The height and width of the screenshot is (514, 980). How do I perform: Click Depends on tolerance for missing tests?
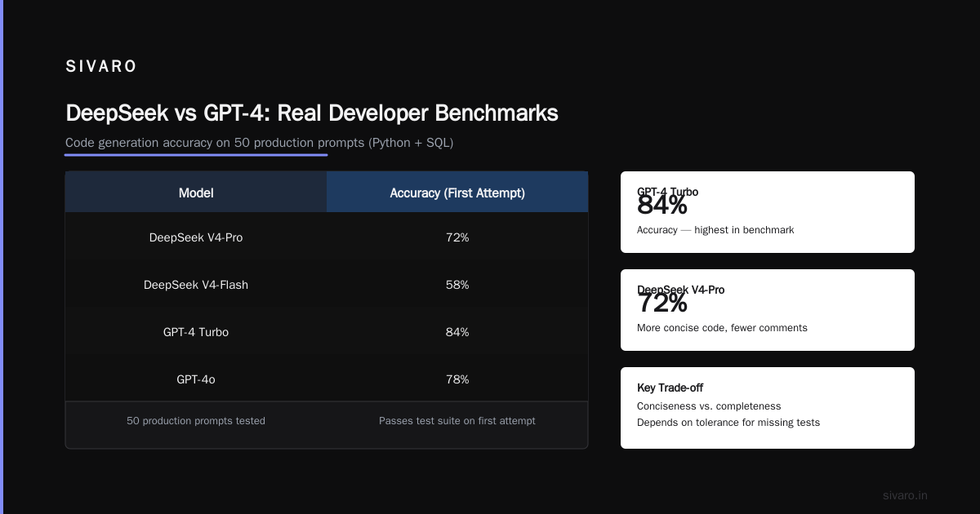coord(728,423)
